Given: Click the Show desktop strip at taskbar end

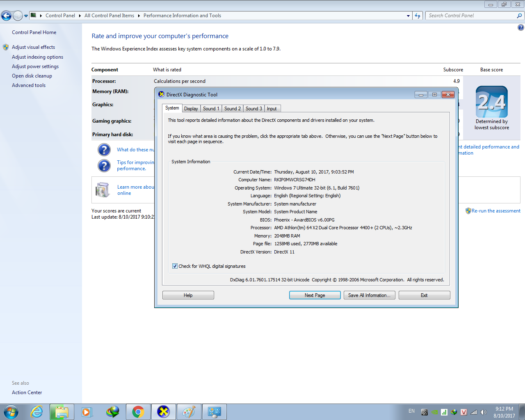Looking at the screenshot, I should [522, 412].
